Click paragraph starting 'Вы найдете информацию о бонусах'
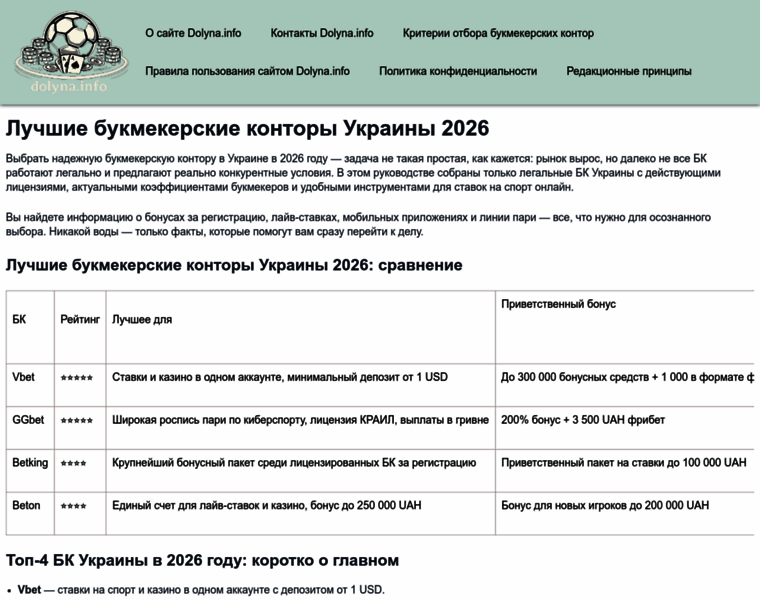760x600 pixels. point(358,224)
